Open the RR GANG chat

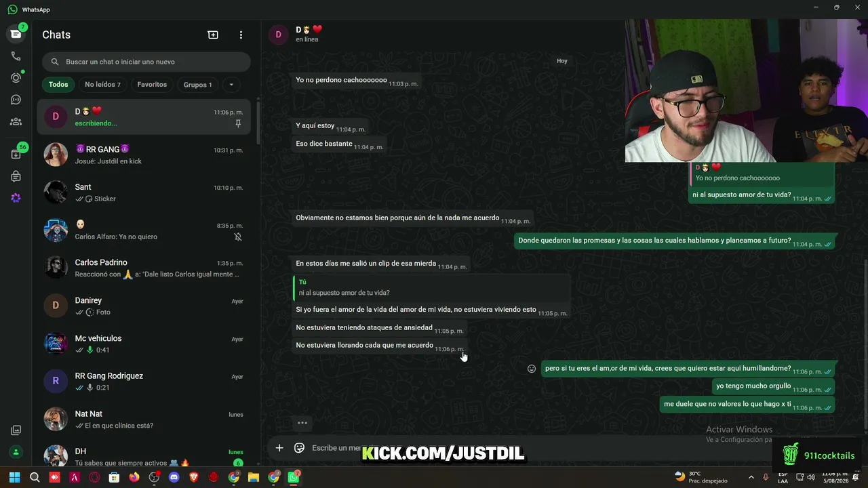[x=144, y=155]
